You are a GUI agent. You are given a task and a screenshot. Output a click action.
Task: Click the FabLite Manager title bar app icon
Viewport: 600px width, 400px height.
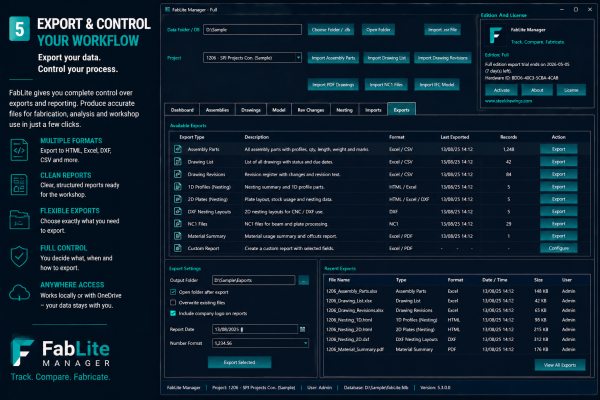[x=167, y=10]
